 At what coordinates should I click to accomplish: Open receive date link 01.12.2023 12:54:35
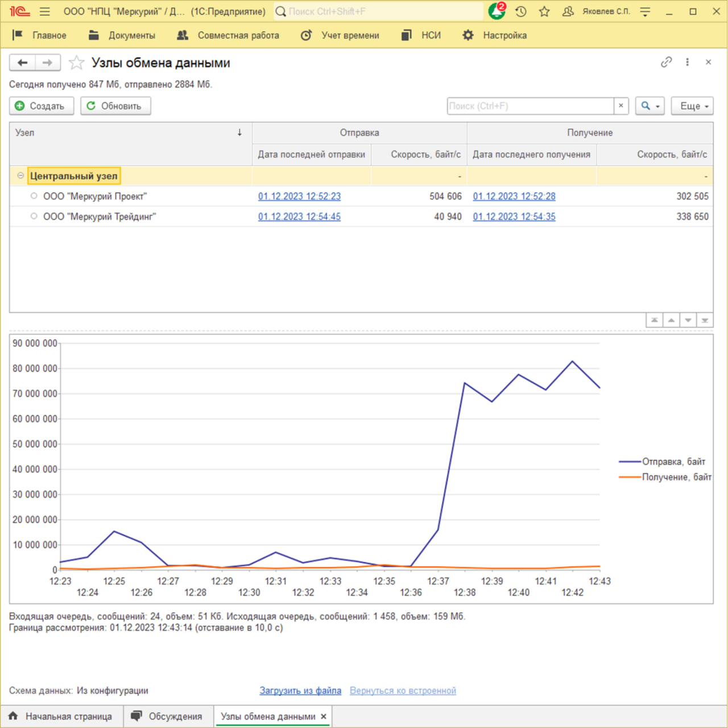(x=514, y=217)
